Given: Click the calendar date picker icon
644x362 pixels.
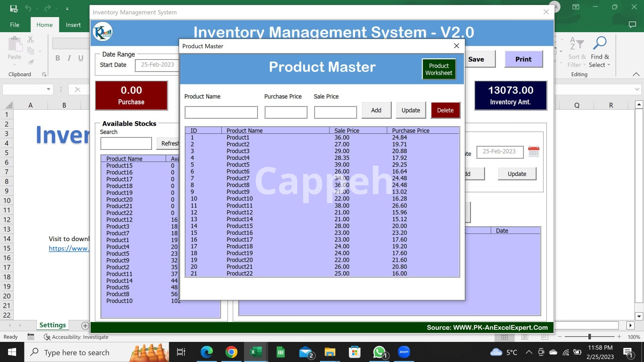Looking at the screenshot, I should click(x=533, y=152).
